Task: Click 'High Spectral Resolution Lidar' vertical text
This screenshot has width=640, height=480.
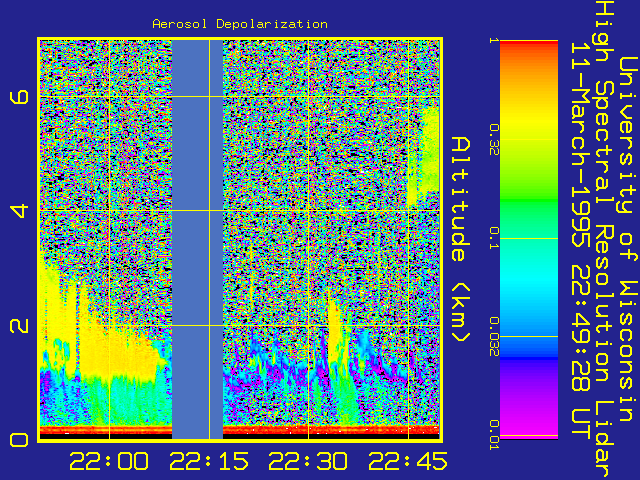Action: click(604, 240)
